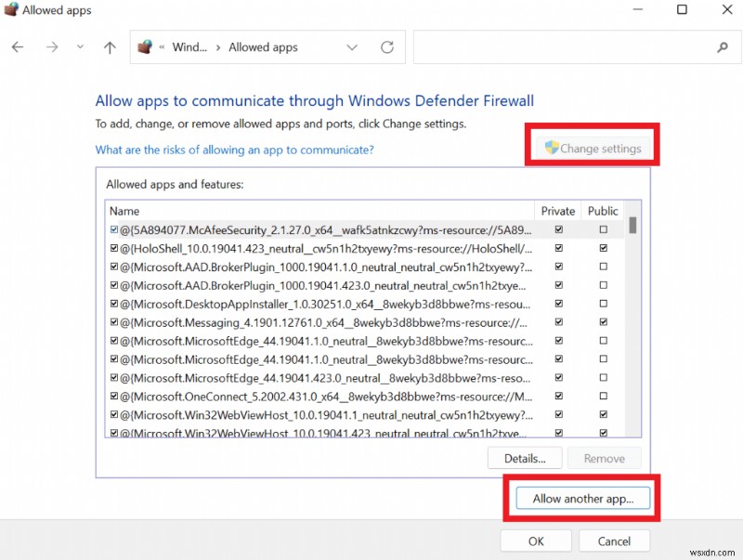The height and width of the screenshot is (560, 743).
Task: Click the Public column header
Action: point(603,211)
